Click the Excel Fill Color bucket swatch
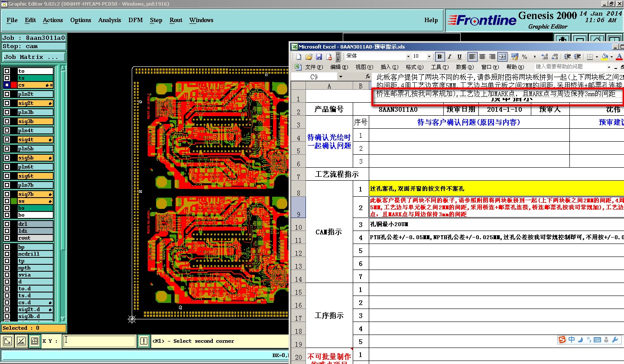Image resolution: width=624 pixels, height=364 pixels. (605, 57)
